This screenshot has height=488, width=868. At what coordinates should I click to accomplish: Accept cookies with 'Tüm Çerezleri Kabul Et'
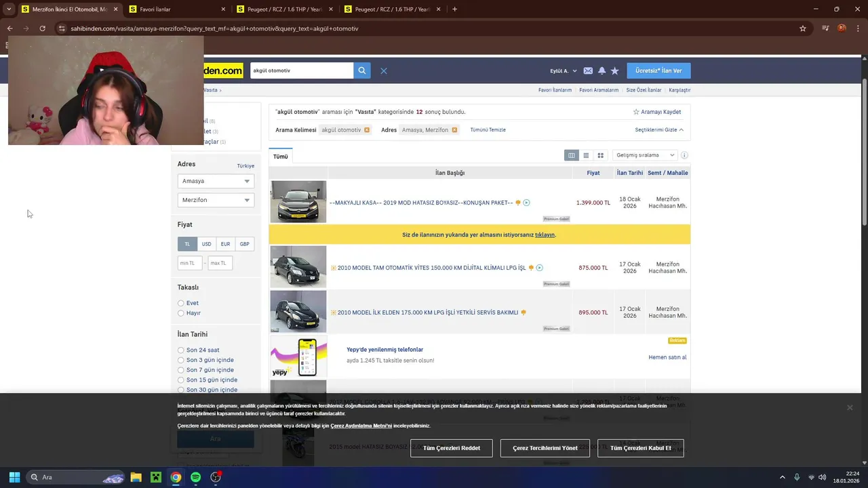[641, 448]
